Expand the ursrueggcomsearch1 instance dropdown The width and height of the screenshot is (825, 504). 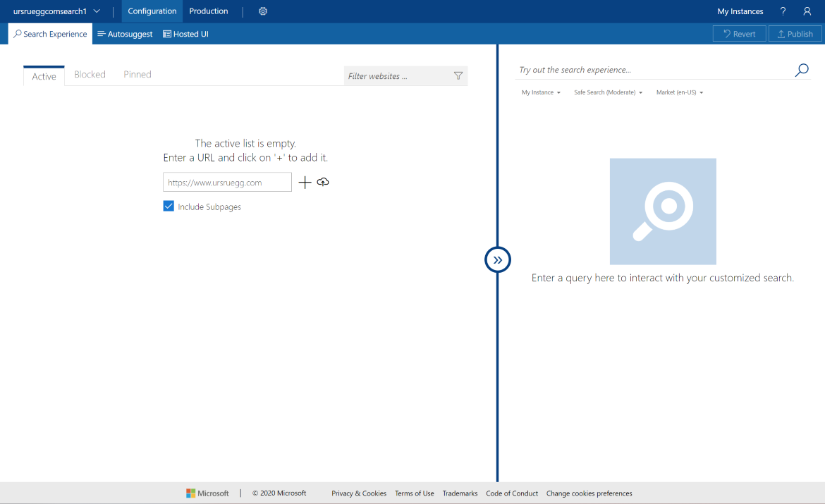pyautogui.click(x=56, y=11)
